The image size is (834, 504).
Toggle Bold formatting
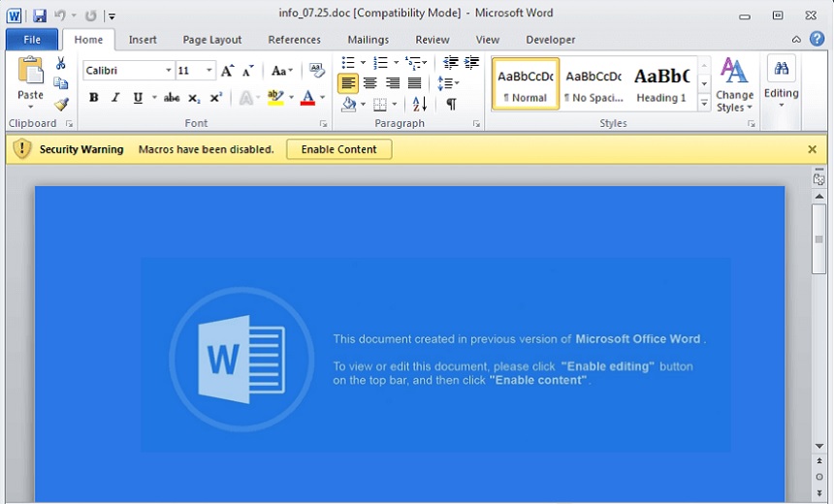point(94,98)
